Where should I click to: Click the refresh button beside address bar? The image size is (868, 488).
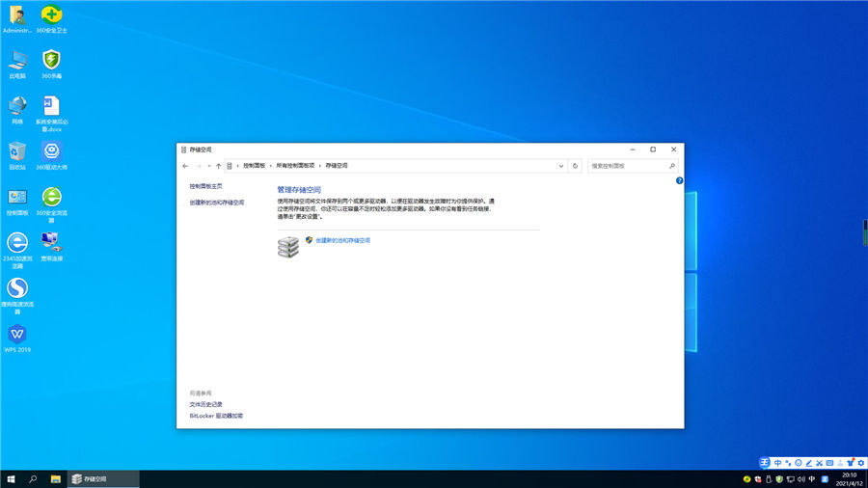click(576, 166)
